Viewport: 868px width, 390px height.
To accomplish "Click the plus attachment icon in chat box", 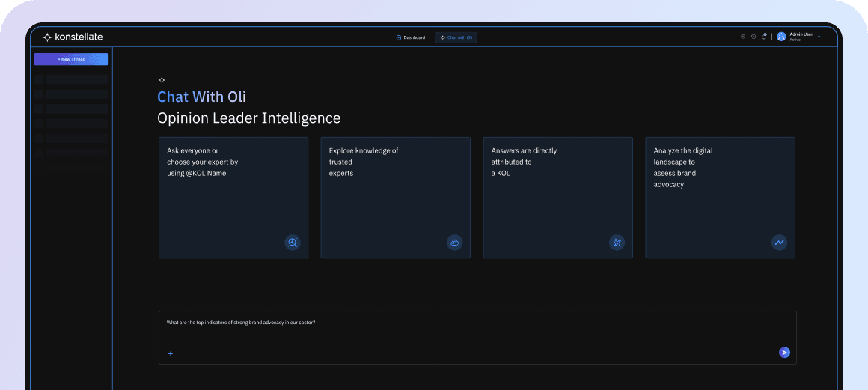I will [x=171, y=353].
